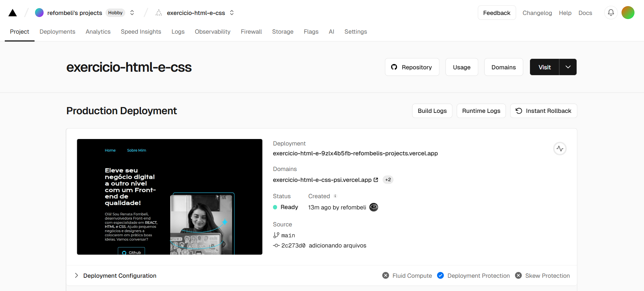The width and height of the screenshot is (644, 291).
Task: Click the Ready status text
Action: point(289,207)
